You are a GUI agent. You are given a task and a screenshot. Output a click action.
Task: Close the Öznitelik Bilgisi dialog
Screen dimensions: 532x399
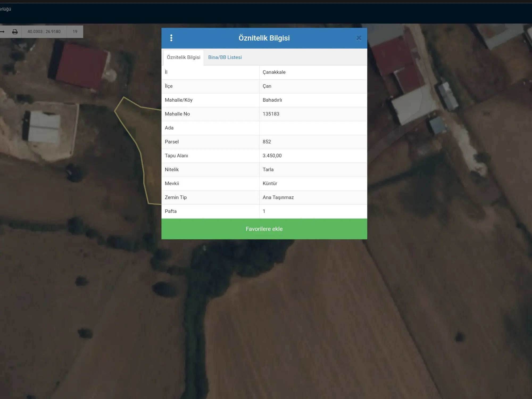pos(359,38)
